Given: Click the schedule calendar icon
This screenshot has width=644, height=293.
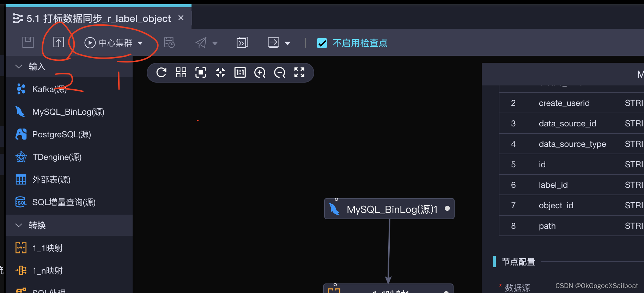Looking at the screenshot, I should (x=169, y=43).
